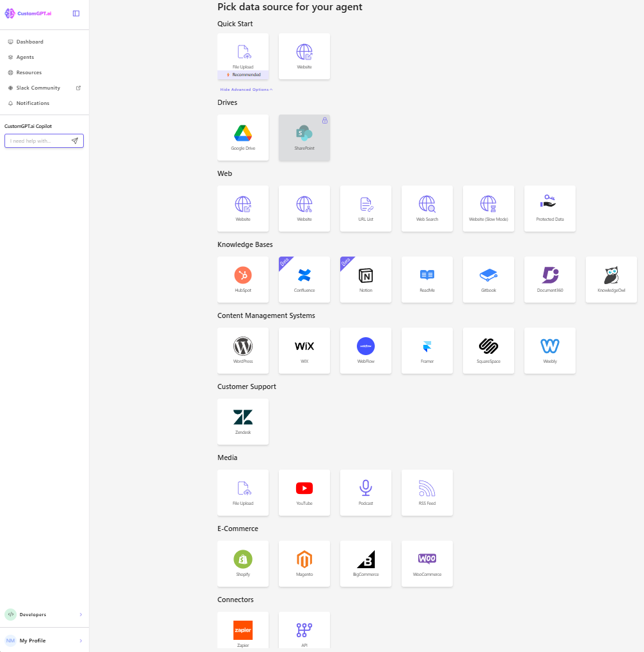Select the Google Drive data source
644x652 pixels.
tap(243, 137)
